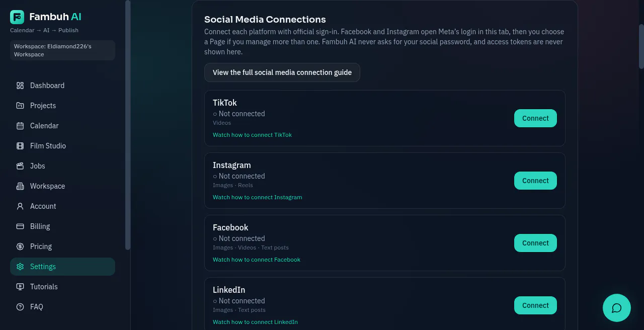Connect the Facebook account
This screenshot has height=330, width=644.
535,243
